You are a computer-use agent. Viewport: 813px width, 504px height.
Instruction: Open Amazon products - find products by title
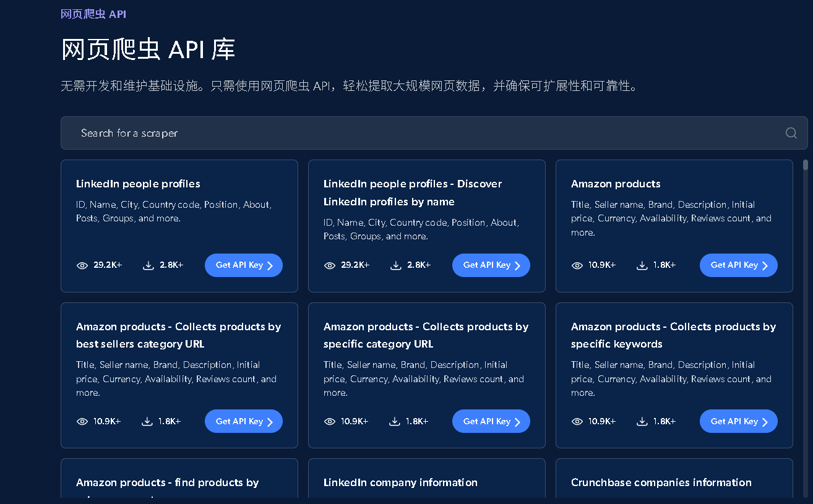point(167,482)
